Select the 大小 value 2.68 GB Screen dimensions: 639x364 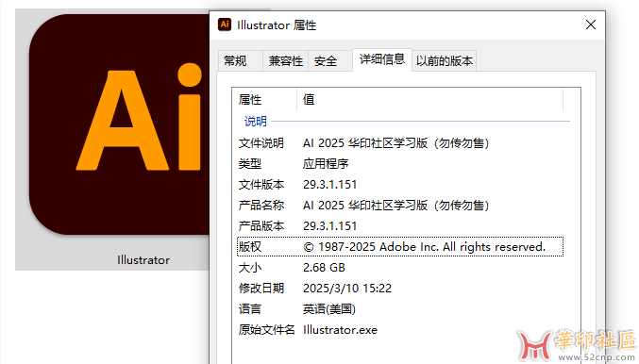(x=324, y=268)
